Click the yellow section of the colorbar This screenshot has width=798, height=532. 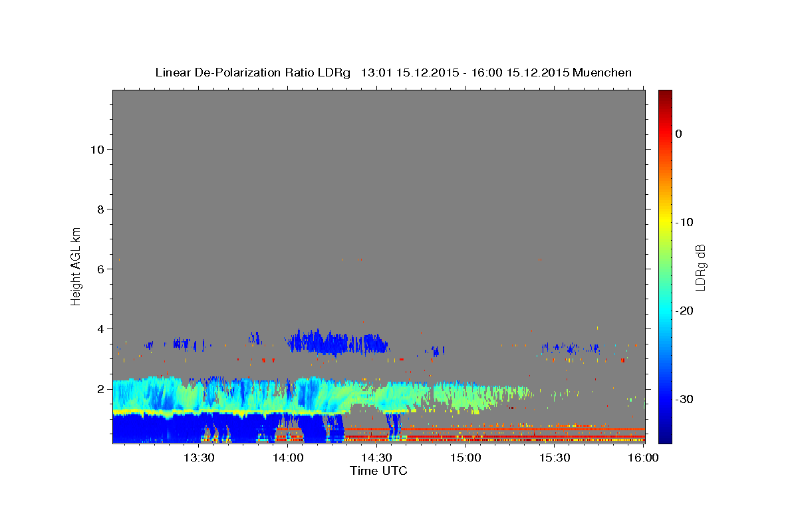pos(665,222)
